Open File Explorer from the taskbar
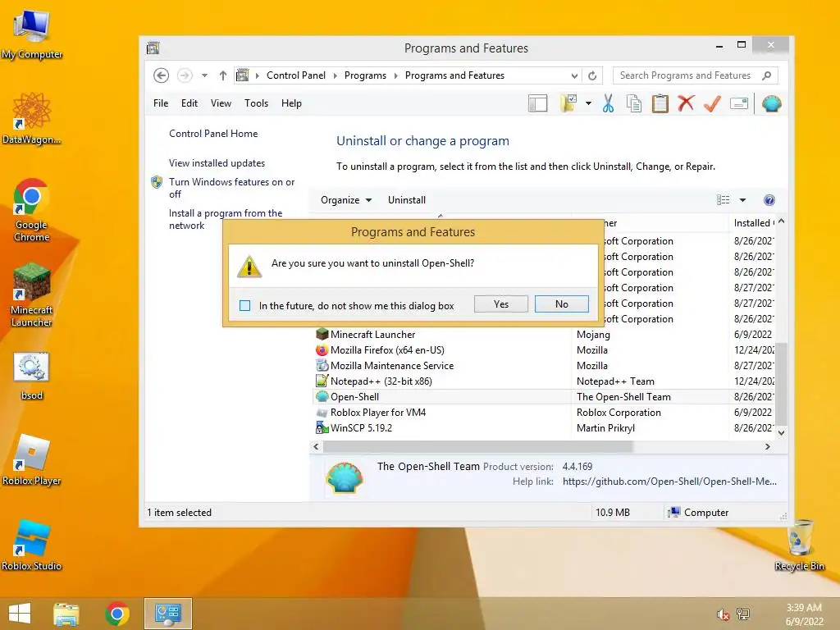This screenshot has height=630, width=840. coord(66,614)
